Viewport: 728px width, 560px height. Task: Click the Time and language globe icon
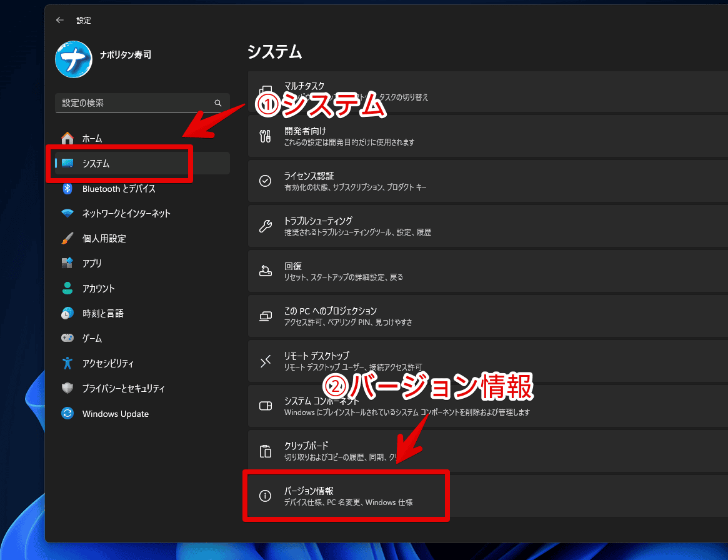67,313
